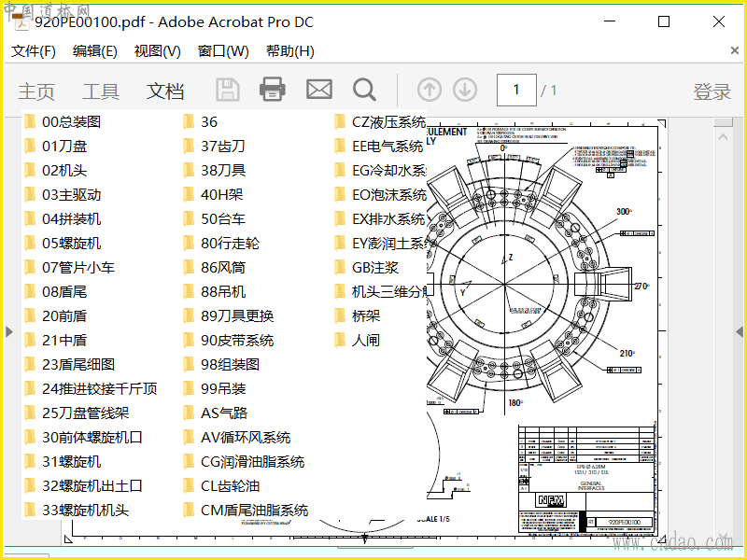This screenshot has height=560, width=747.
Task: Open the 32螺旋机出土口 folder icon
Action: click(x=30, y=486)
